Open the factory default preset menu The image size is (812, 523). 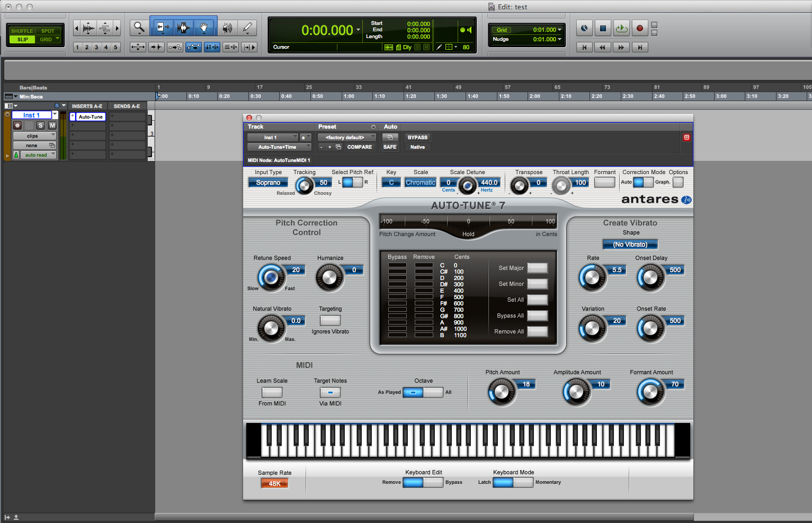click(346, 138)
